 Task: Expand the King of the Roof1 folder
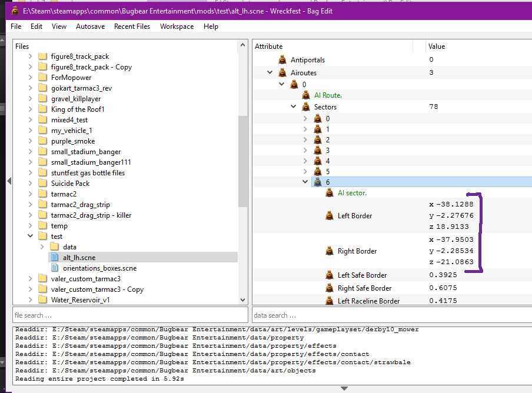(x=30, y=109)
